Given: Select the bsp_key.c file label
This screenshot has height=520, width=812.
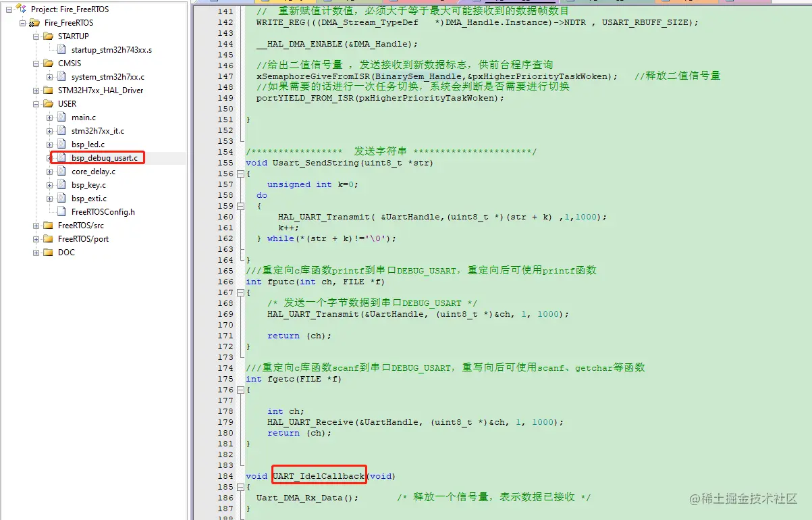Looking at the screenshot, I should point(88,184).
